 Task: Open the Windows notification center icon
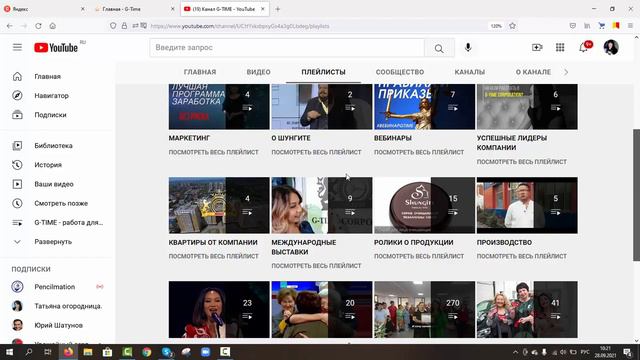click(627, 352)
